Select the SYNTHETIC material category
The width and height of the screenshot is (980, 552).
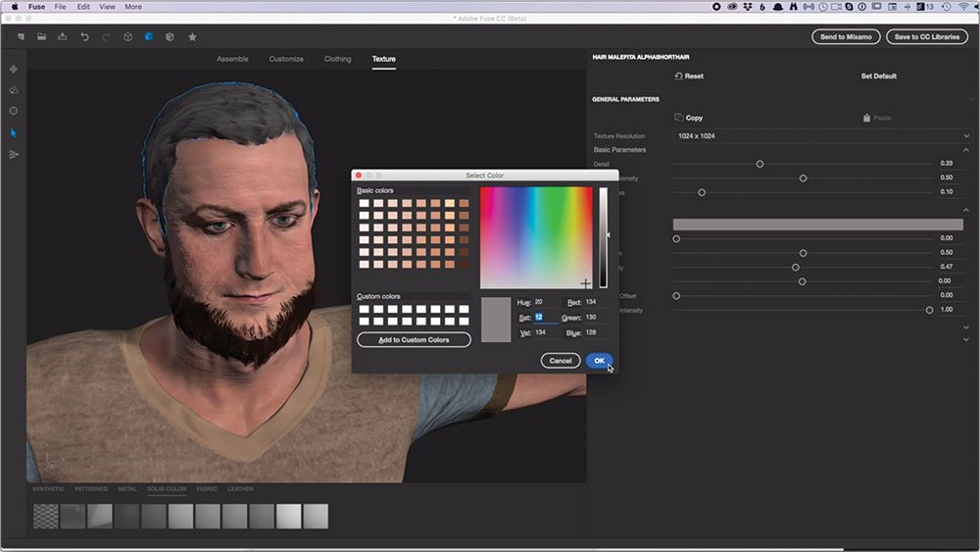(x=48, y=489)
